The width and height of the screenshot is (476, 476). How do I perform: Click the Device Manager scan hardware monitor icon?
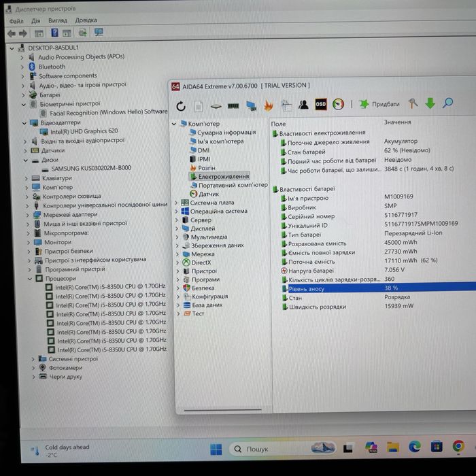coord(99,32)
